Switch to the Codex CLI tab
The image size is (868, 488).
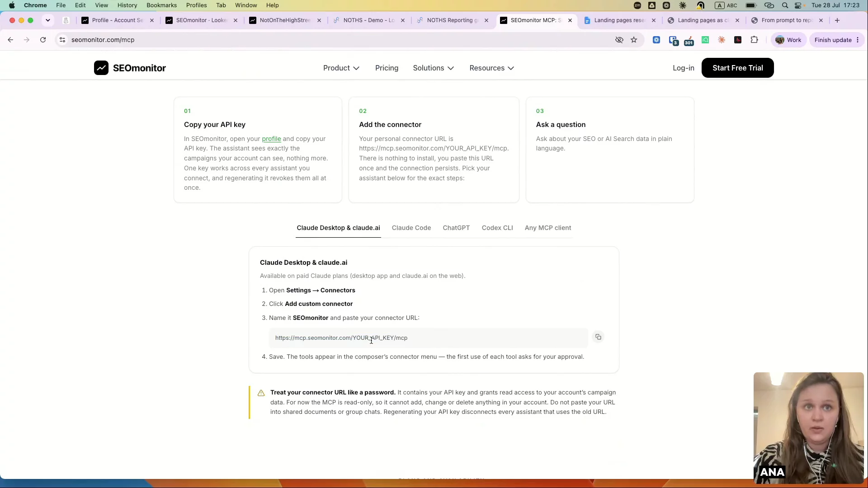pyautogui.click(x=497, y=228)
